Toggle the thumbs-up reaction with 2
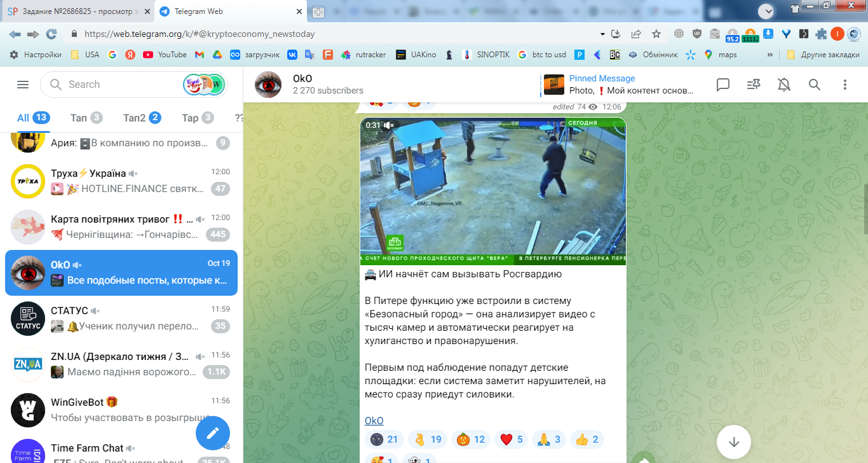Viewport: 868px width, 463px height. point(587,439)
